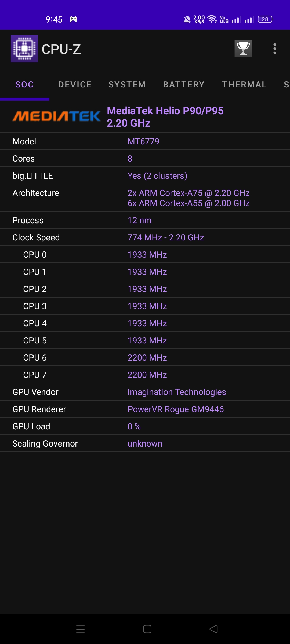
Task: Click the MediaTek Helio P90/P95 title
Action: pos(165,117)
